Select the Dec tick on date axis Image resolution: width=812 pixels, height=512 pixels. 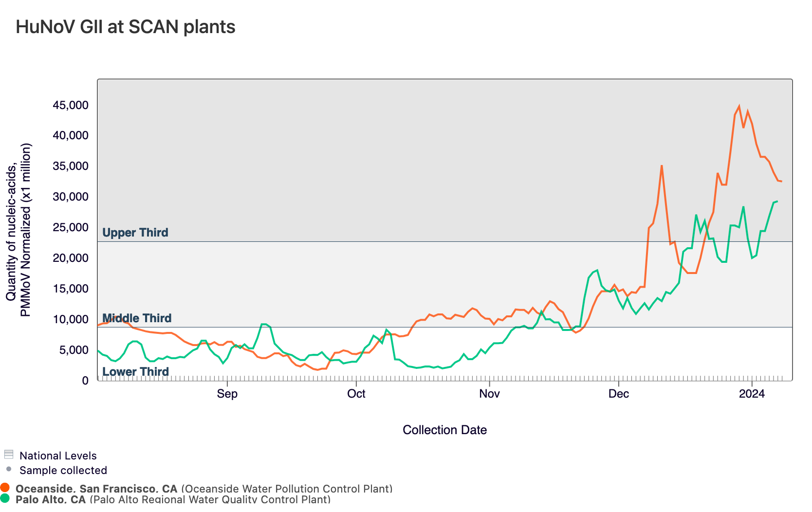[618, 393]
